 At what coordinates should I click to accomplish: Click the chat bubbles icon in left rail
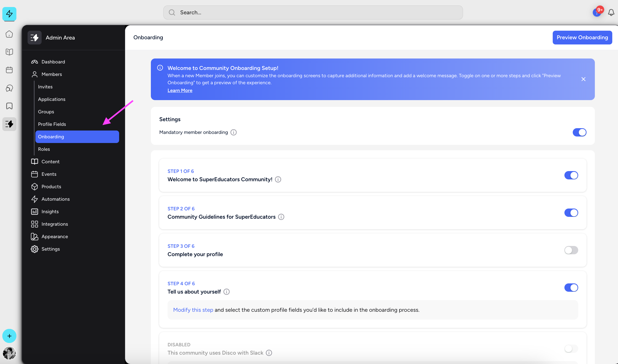(9, 88)
